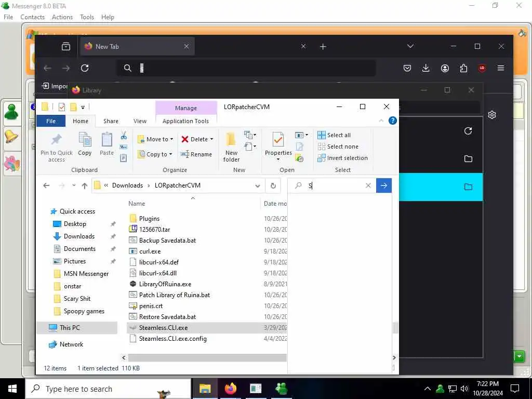Clear the Explorer search box text
The image size is (532, 399).
click(368, 185)
